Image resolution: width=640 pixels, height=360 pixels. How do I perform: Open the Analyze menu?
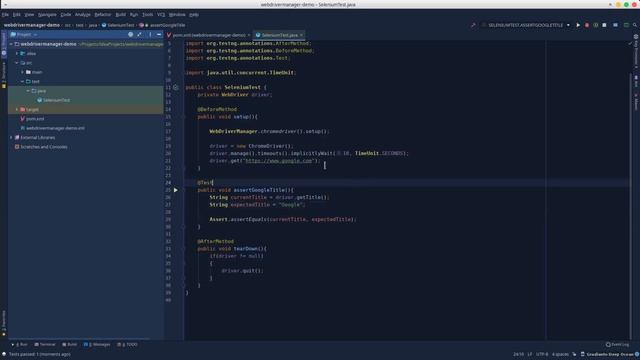click(82, 15)
